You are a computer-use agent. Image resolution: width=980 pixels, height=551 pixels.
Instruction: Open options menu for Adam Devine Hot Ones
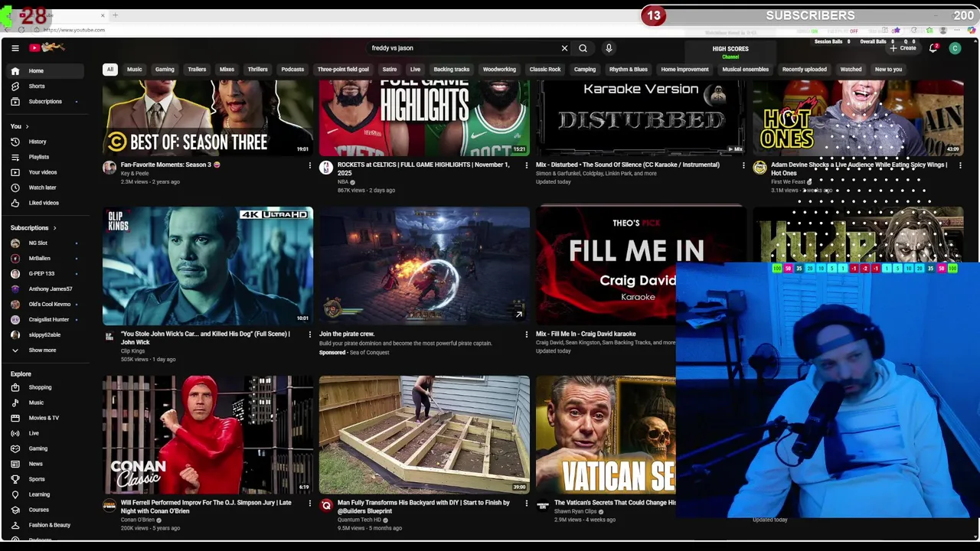959,165
